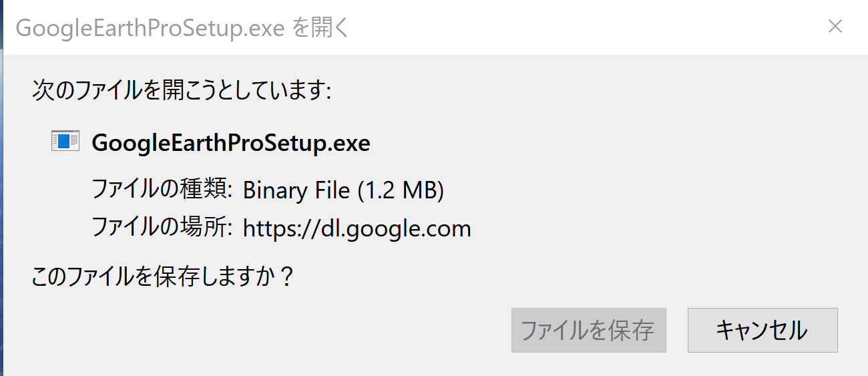This screenshot has height=376, width=868.
Task: Click the 次のファイルを開こうとしています message
Action: pos(178,90)
